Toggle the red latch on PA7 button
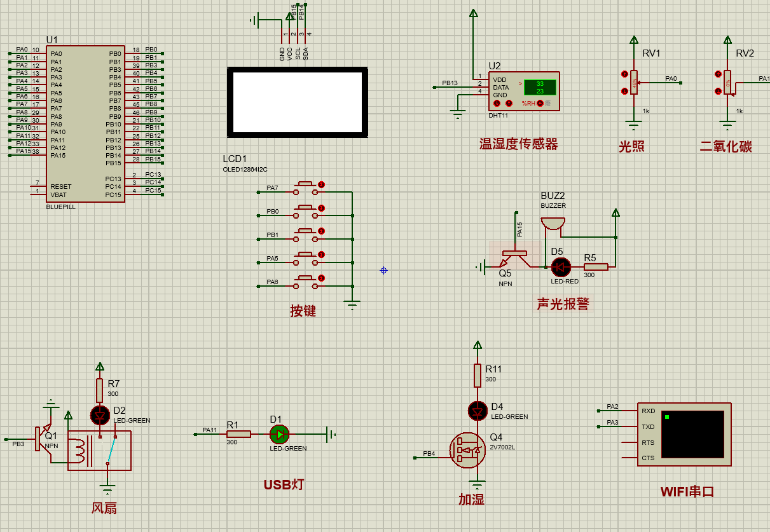The width and height of the screenshot is (770, 532). point(322,184)
